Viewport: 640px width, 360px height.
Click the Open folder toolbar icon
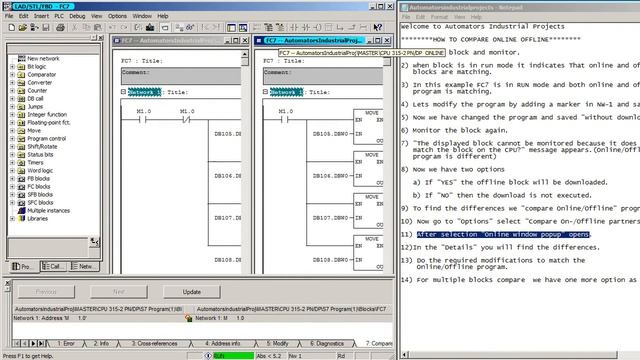22,27
